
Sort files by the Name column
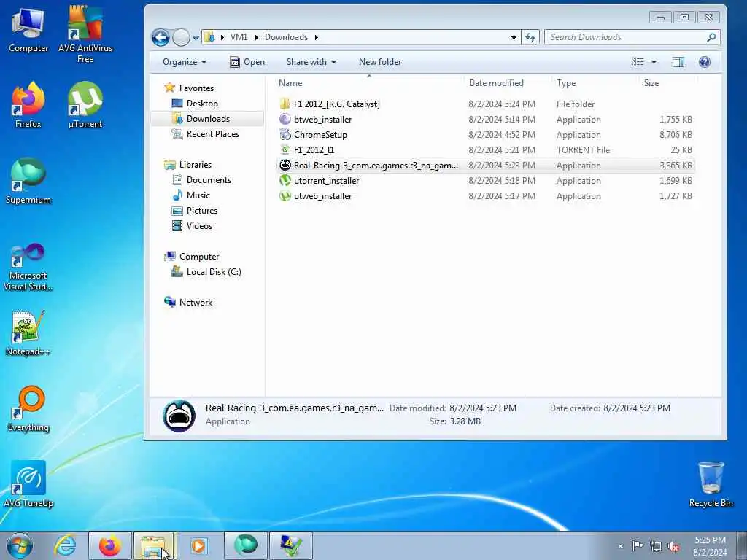[369, 83]
